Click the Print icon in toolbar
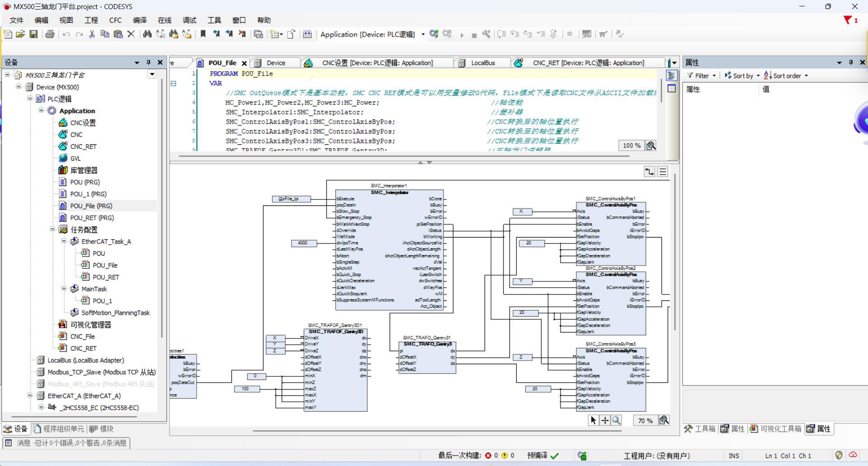Image resolution: width=868 pixels, height=466 pixels. (50, 34)
